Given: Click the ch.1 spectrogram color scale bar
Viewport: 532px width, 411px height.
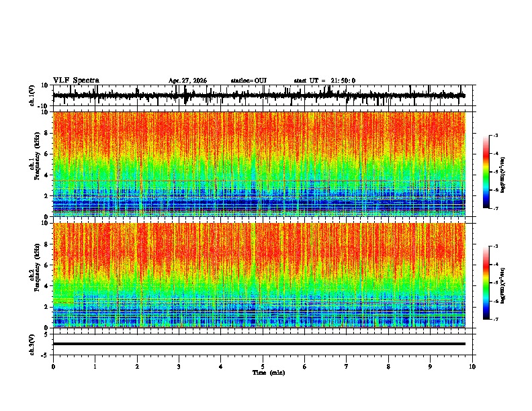Looking at the screenshot, I should click(x=486, y=172).
